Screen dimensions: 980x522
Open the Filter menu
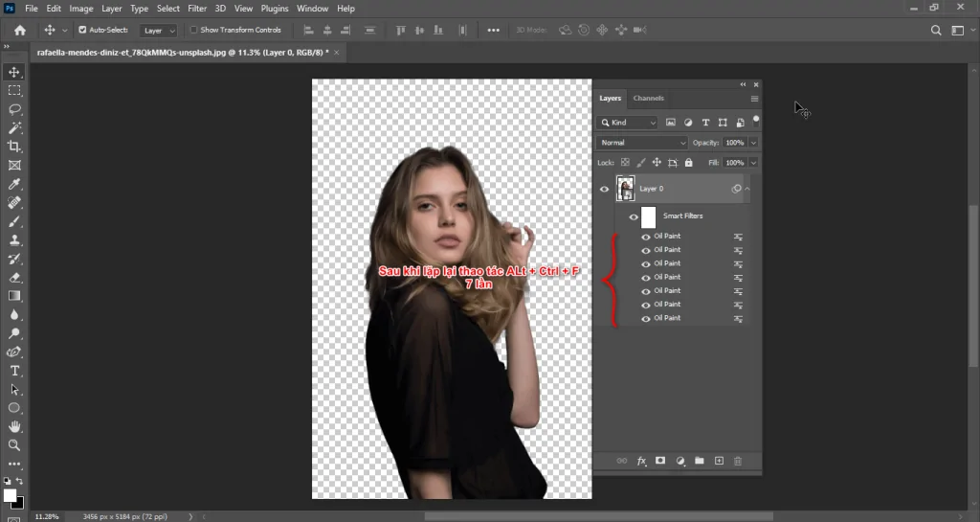[x=197, y=8]
